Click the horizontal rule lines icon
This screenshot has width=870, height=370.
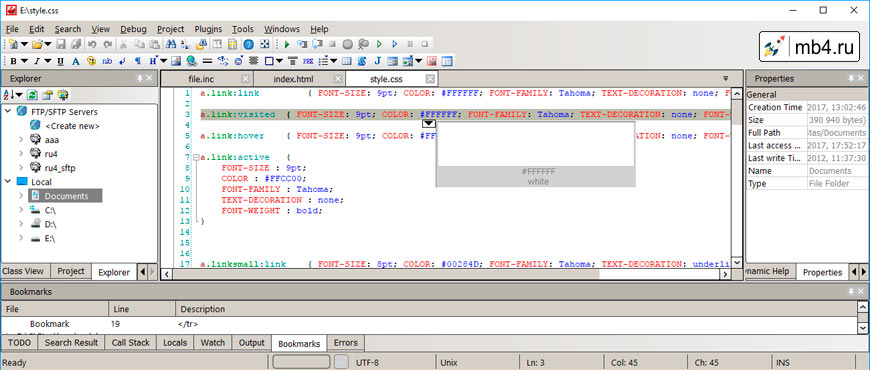[208, 60]
